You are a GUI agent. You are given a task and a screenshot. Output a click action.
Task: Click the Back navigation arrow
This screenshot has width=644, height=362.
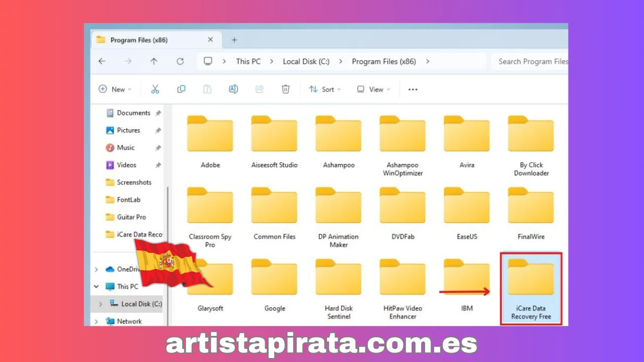point(102,61)
